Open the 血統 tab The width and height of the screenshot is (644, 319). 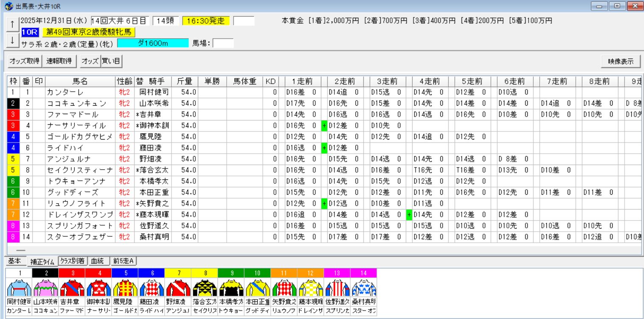click(99, 261)
